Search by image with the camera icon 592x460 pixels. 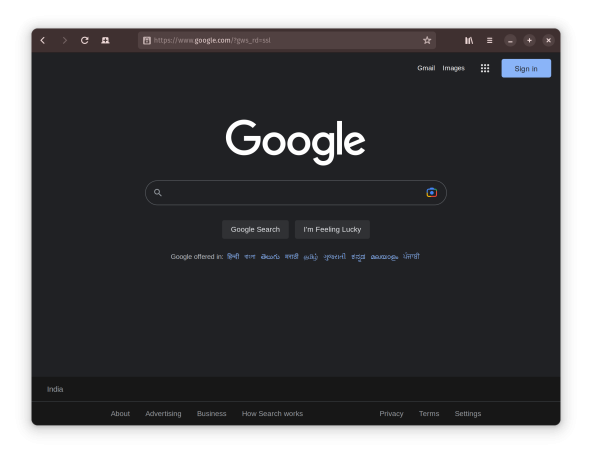pos(432,193)
